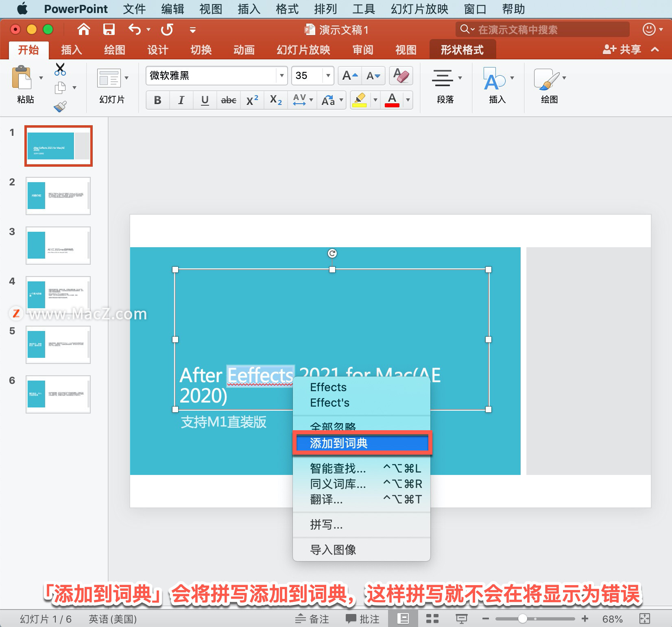Save the presentation with the disk icon
Viewport: 672px width, 627px height.
pyautogui.click(x=109, y=29)
